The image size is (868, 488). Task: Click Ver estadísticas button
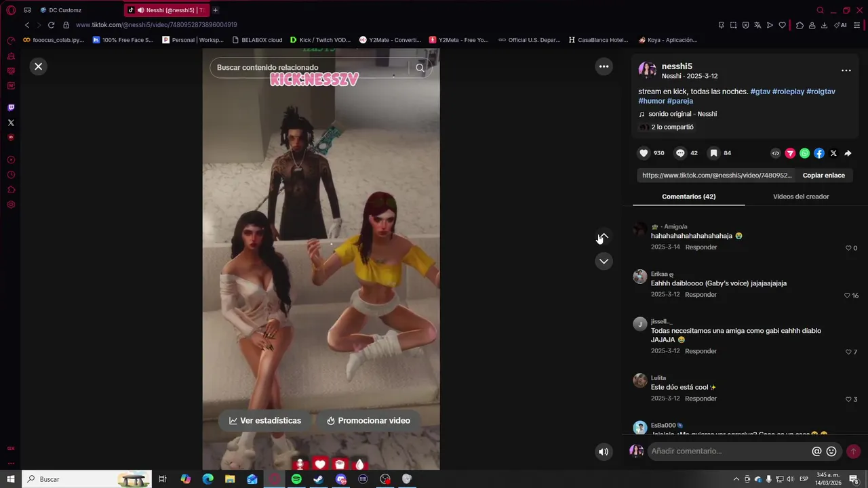(x=265, y=421)
